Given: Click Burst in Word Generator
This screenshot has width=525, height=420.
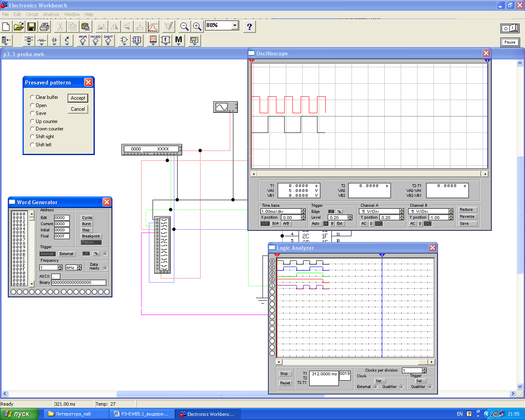Looking at the screenshot, I should click(x=87, y=224).
